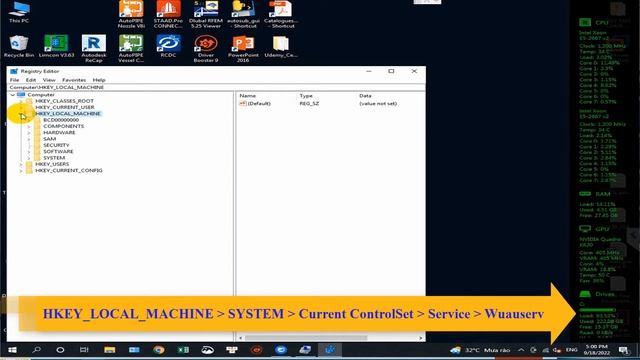The width and height of the screenshot is (640, 360).
Task: Open the This PC desktop icon
Action: point(19,12)
